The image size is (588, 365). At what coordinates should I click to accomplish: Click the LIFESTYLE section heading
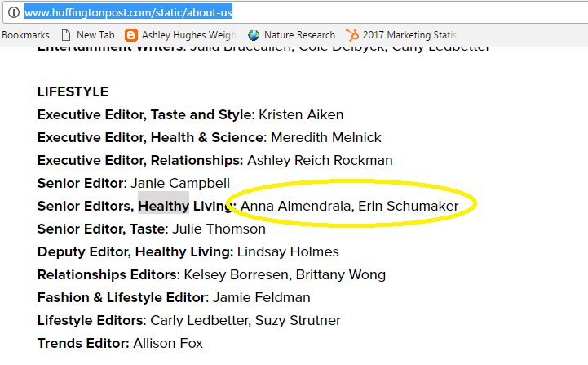[73, 91]
